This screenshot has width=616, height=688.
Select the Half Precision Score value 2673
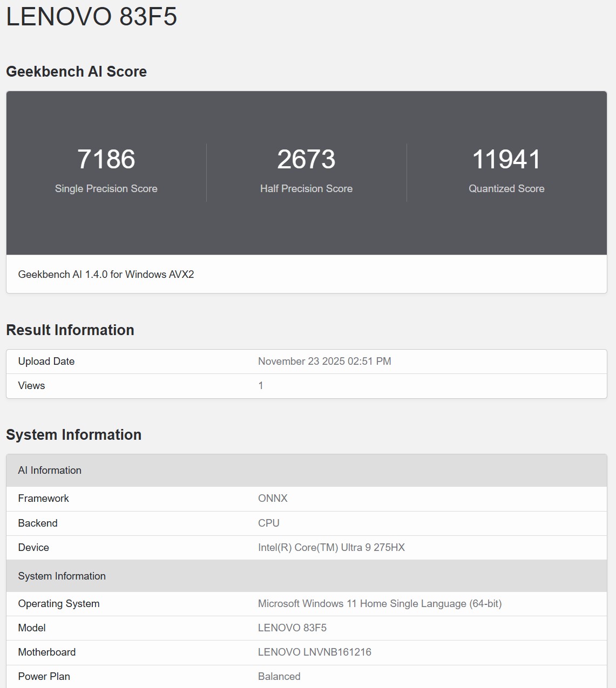click(307, 159)
